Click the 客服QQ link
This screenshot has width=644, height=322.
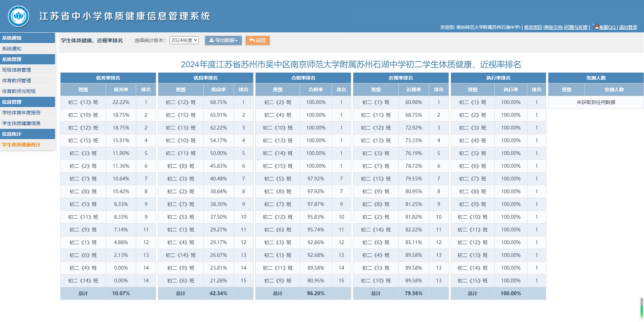coord(607,27)
